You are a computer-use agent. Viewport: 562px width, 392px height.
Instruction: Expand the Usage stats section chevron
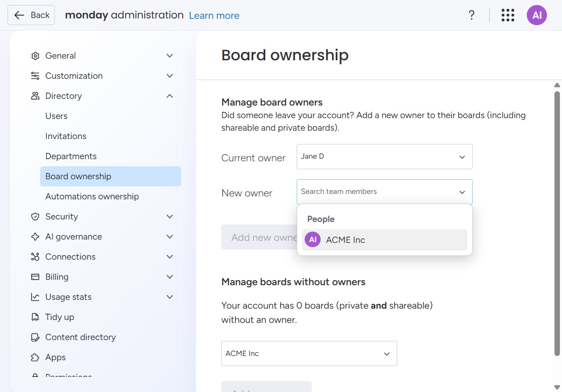170,297
